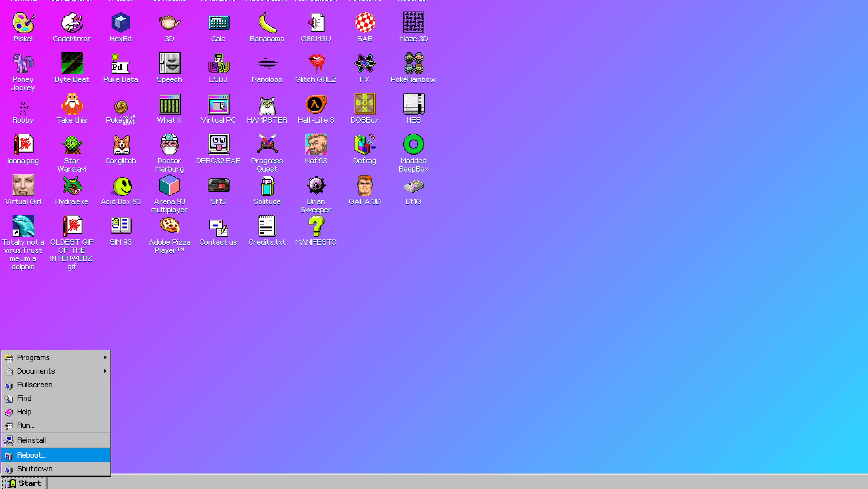Choose Shutdown from the Start menu
868x489 pixels.
pyautogui.click(x=34, y=469)
